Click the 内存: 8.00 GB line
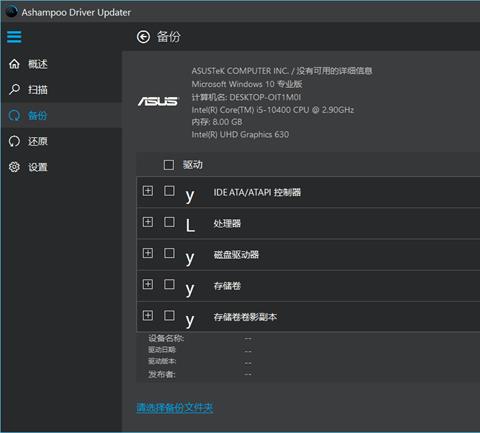 pyautogui.click(x=217, y=122)
